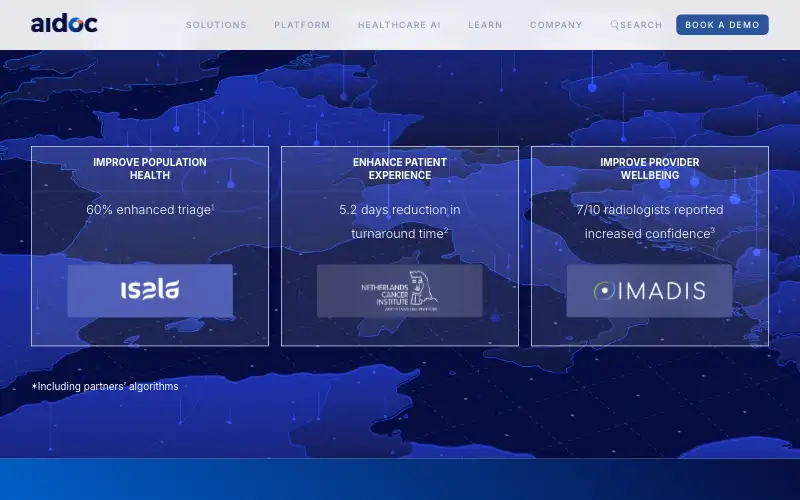
Task: Click the IMADIS logo
Action: (x=649, y=290)
